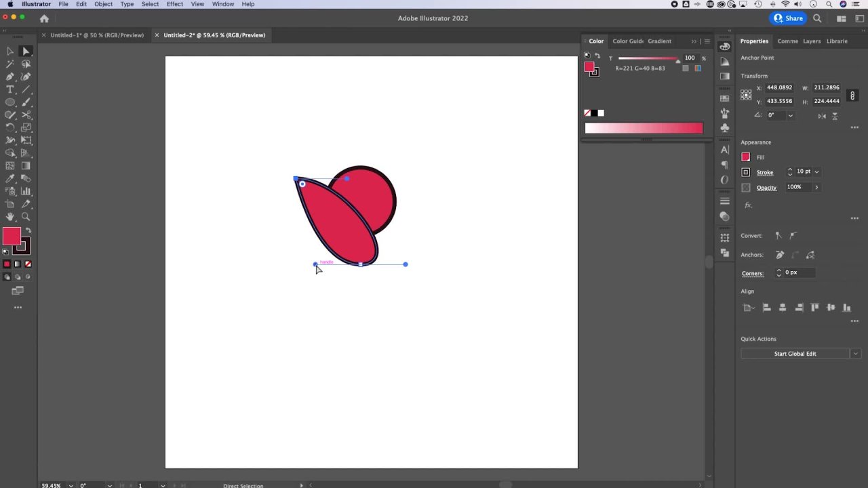Activate the Eyedropper tool
This screenshot has width=868, height=488.
(x=10, y=179)
